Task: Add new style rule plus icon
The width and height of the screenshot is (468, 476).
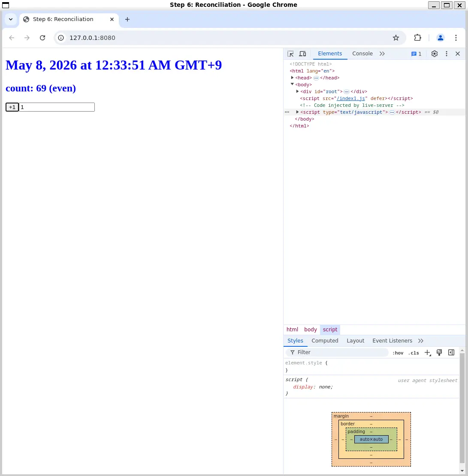Action: click(427, 352)
